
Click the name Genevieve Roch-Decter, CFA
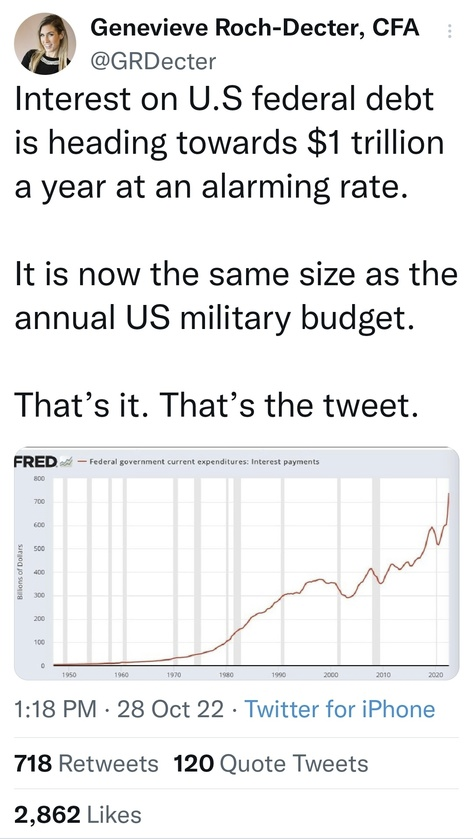(x=255, y=29)
